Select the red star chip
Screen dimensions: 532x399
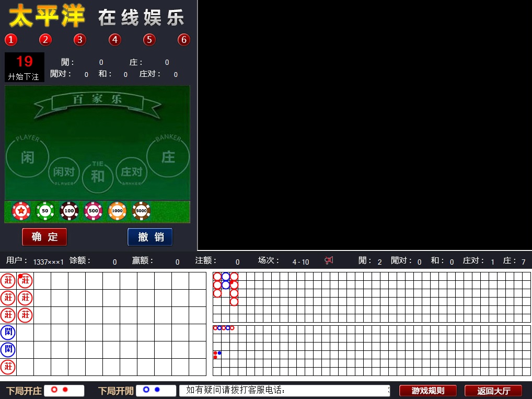(21, 211)
